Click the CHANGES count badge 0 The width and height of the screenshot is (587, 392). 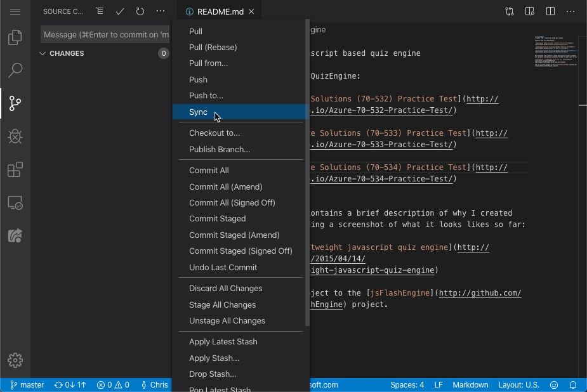click(x=163, y=53)
